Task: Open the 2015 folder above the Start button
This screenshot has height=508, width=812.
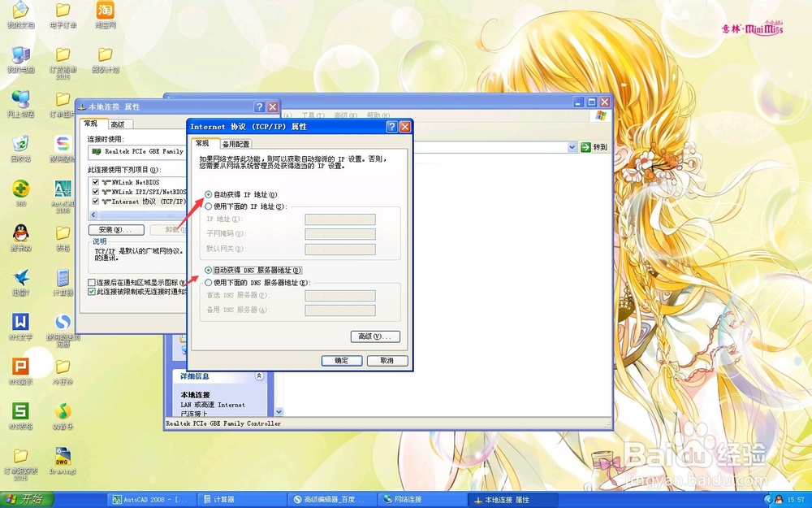Action: (x=20, y=463)
